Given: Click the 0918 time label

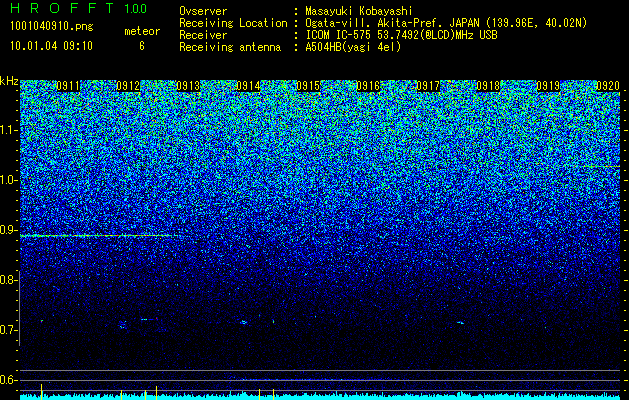Looking at the screenshot, I should click(x=489, y=86).
